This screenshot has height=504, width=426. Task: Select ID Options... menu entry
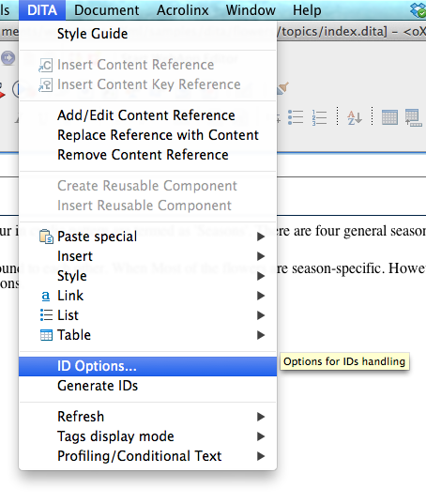(x=147, y=366)
